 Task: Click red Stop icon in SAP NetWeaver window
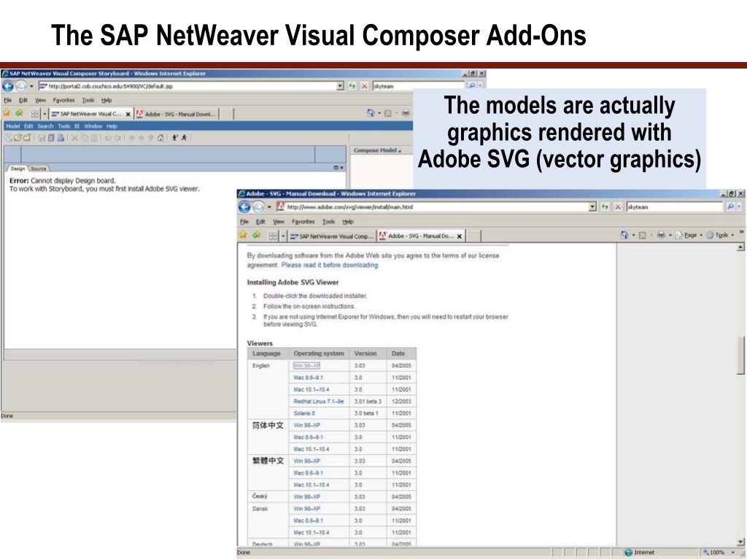[365, 86]
